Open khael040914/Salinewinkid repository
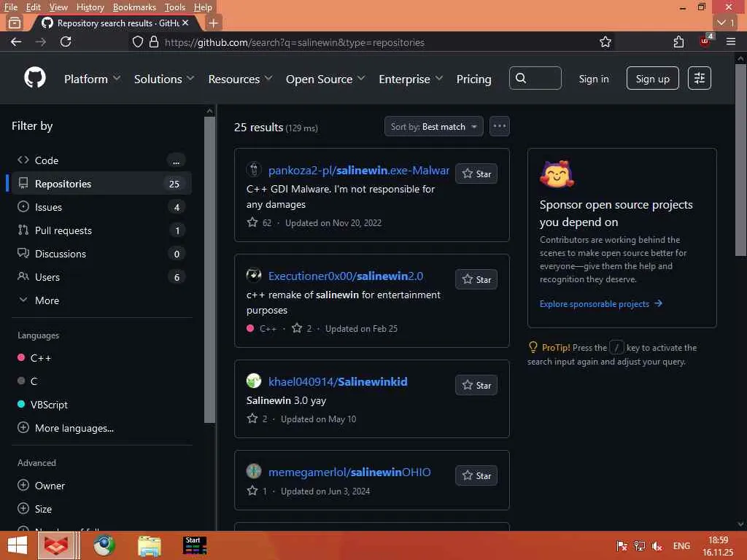 tap(338, 381)
